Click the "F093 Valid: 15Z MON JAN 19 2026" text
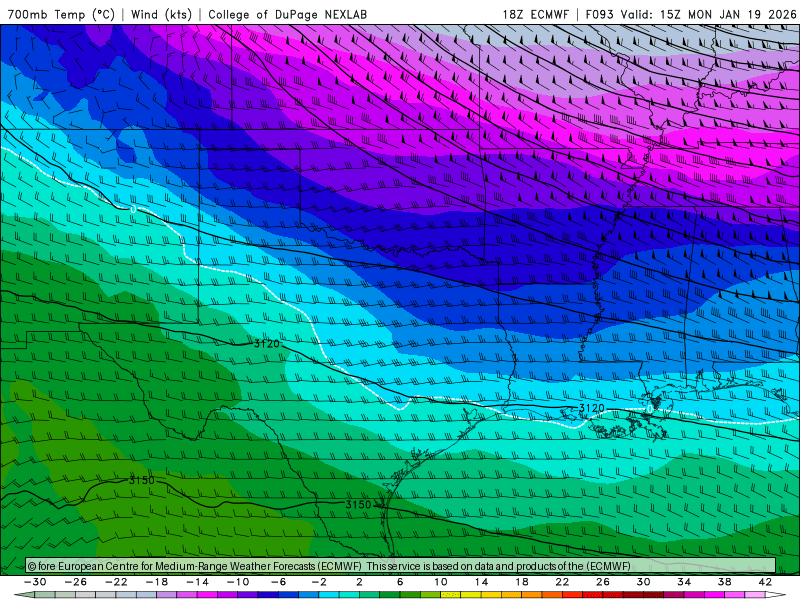 [x=691, y=14]
